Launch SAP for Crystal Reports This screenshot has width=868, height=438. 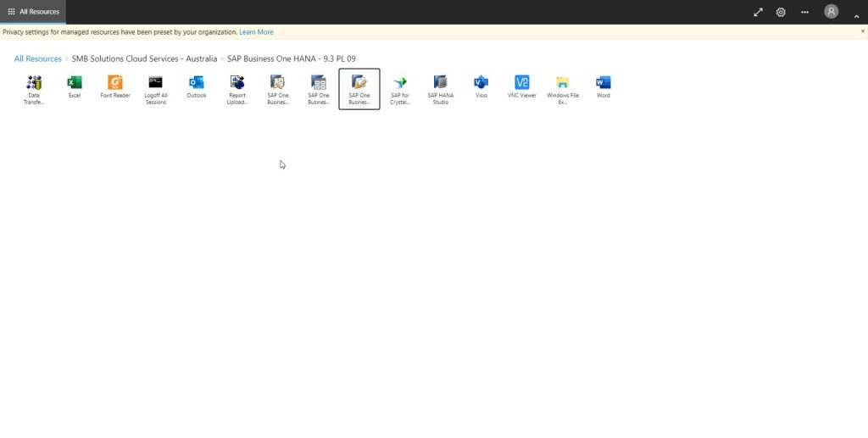point(400,90)
